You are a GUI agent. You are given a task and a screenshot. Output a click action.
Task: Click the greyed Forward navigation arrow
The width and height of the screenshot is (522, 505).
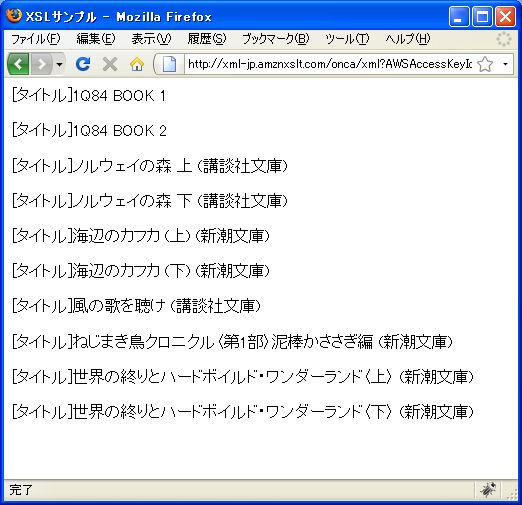click(x=41, y=64)
